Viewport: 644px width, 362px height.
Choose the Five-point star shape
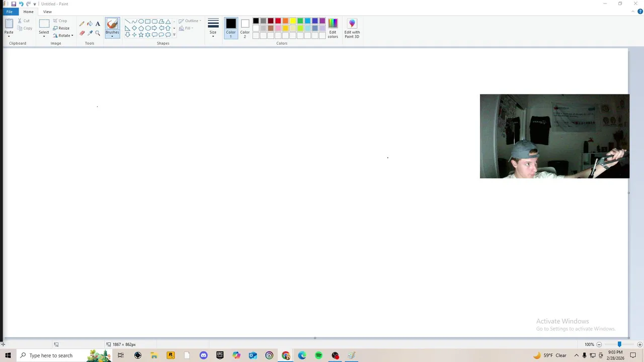[x=141, y=35]
